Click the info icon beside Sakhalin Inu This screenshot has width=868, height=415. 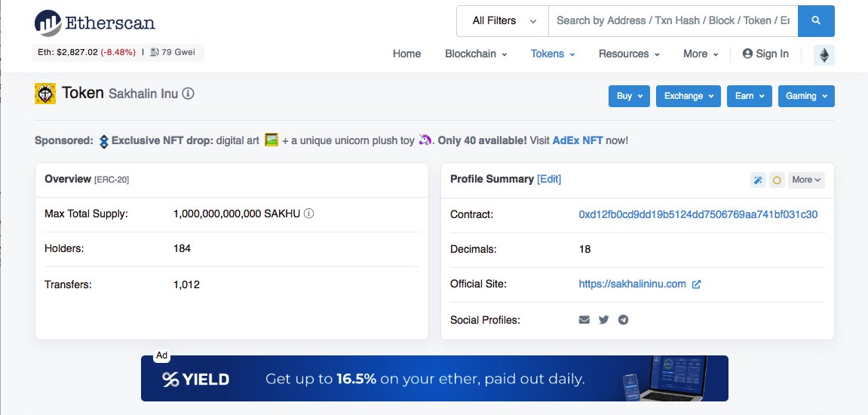tap(189, 94)
